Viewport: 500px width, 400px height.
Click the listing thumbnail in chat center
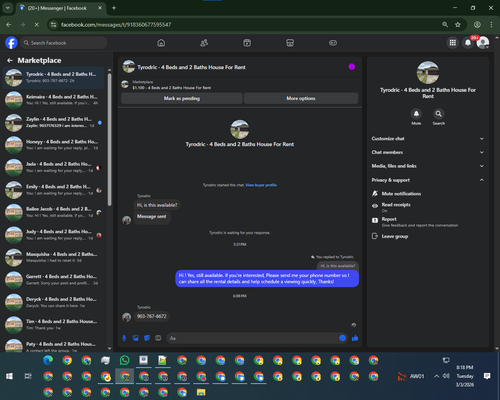click(240, 129)
